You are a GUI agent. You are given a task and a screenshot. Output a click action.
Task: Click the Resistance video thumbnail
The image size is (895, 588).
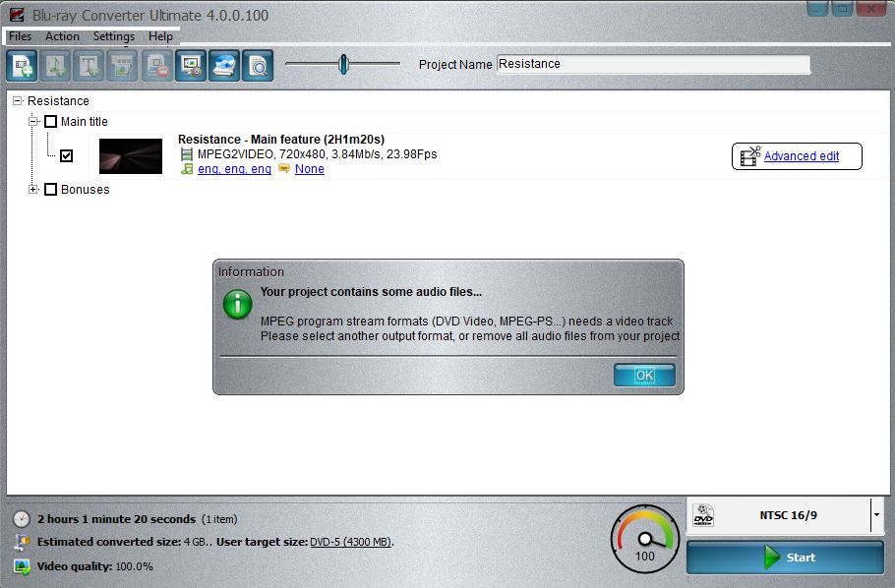131,155
